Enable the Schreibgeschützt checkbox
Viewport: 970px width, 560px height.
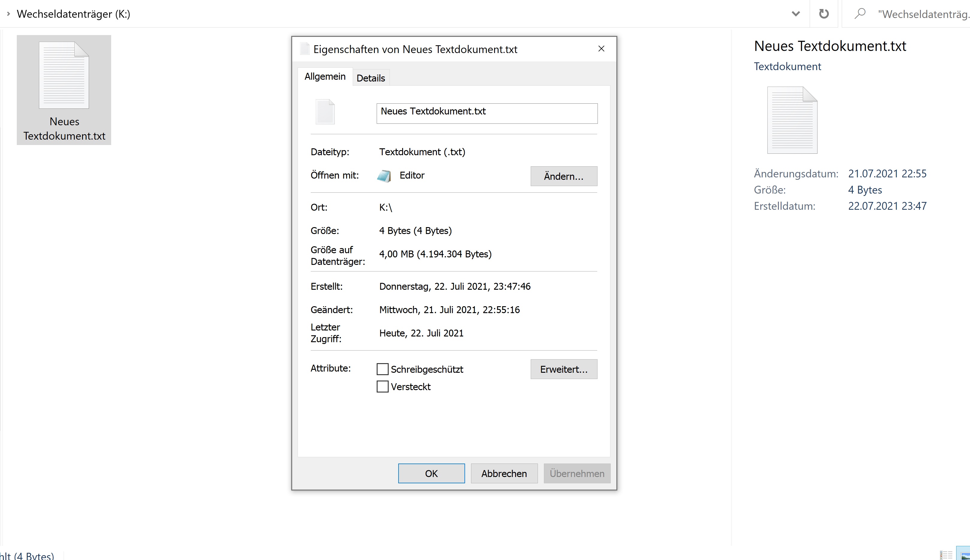(x=382, y=369)
